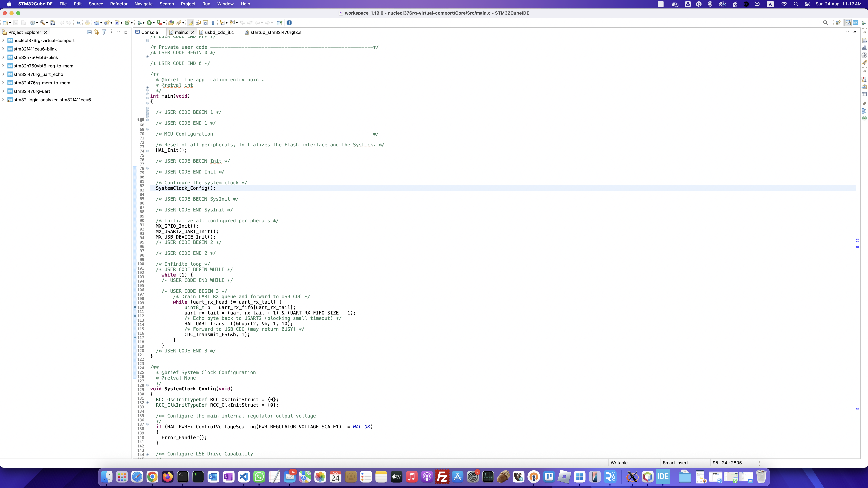Minimize the editor area

coord(847,32)
